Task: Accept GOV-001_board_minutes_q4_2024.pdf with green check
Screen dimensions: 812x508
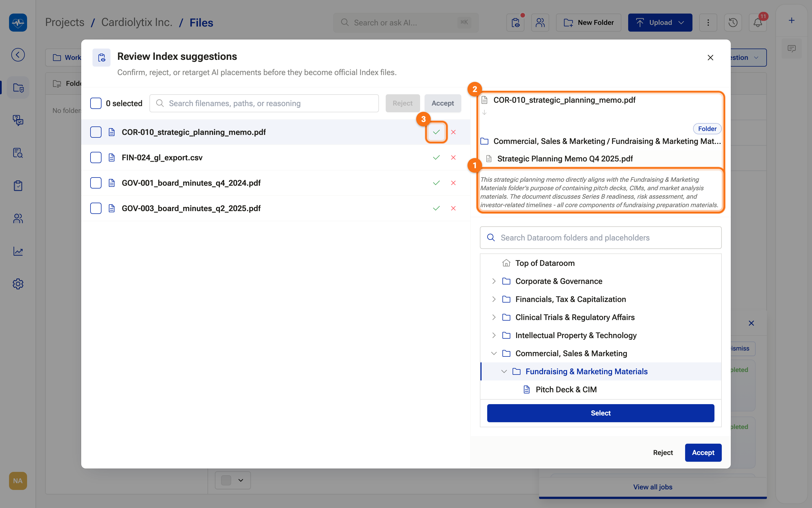Action: 436,183
